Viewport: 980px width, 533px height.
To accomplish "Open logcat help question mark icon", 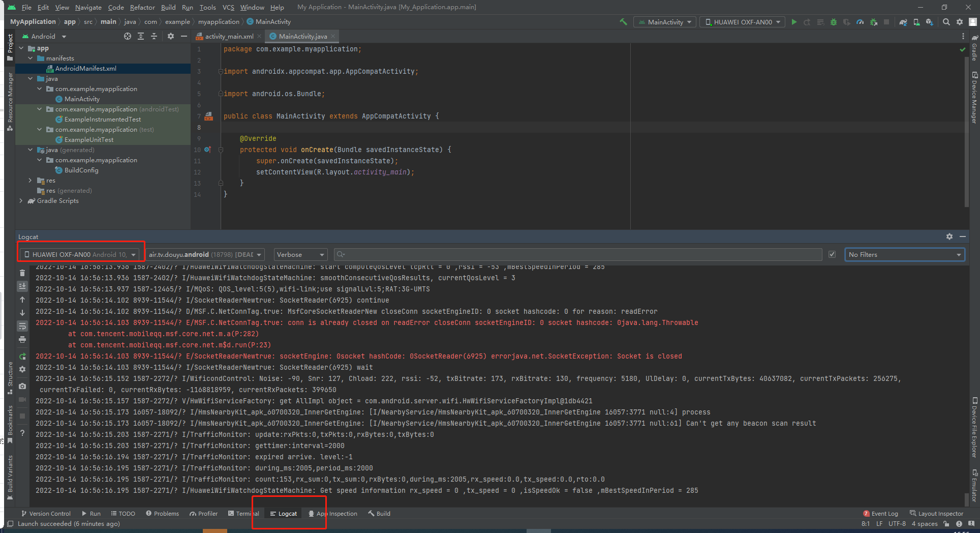I will click(22, 433).
